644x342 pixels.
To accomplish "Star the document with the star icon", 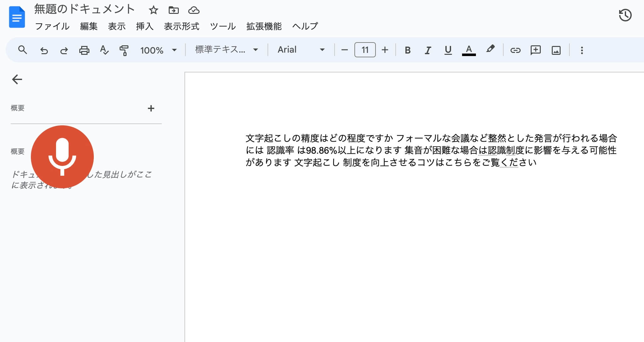I will coord(153,10).
